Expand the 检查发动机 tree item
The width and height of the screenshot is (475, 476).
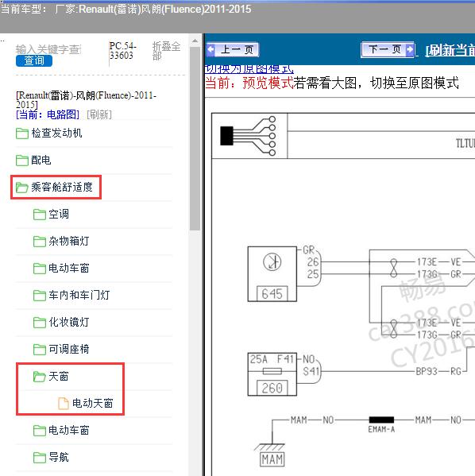tap(56, 133)
